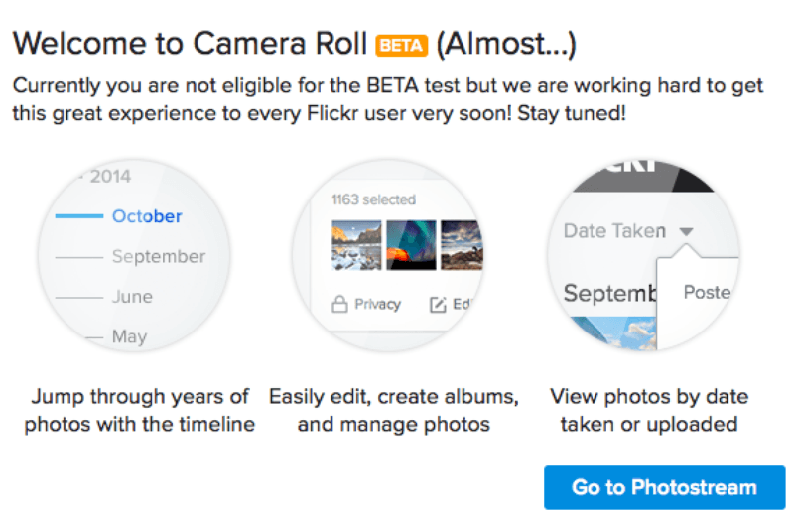This screenshot has width=794, height=532.
Task: Click the 1163 selected label
Action: pos(373,199)
